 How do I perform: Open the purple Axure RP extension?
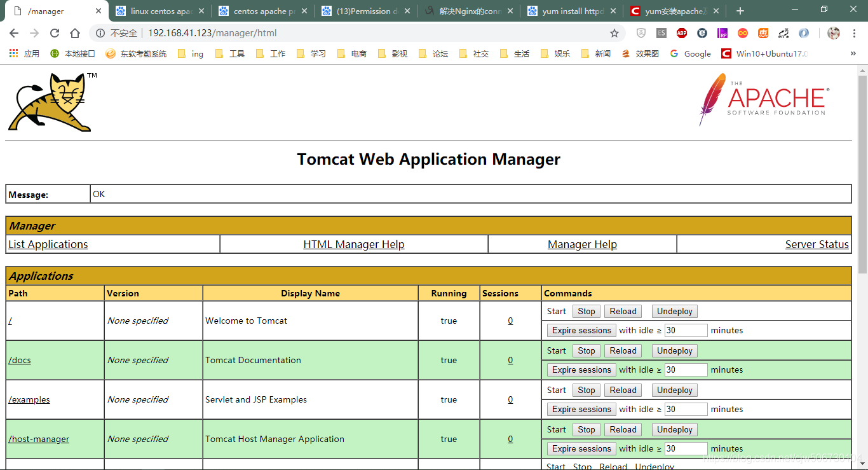click(x=722, y=33)
